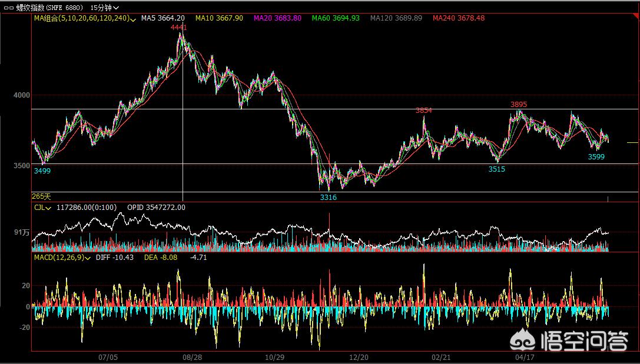
Task: Click the 4000 price axis label
Action: [22, 95]
